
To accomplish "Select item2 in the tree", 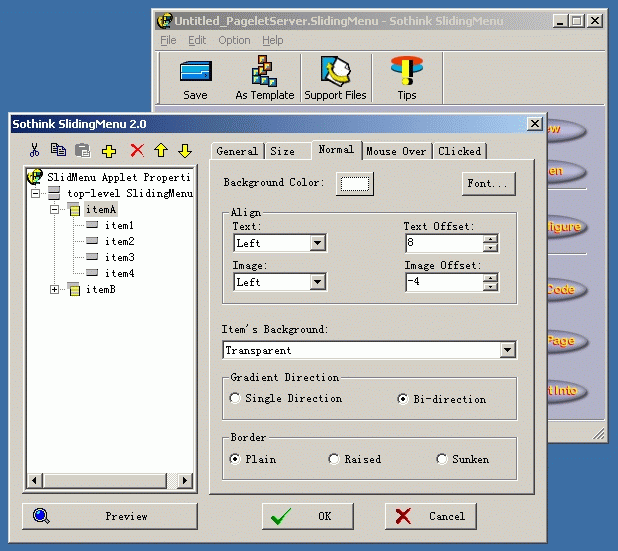I will (119, 241).
